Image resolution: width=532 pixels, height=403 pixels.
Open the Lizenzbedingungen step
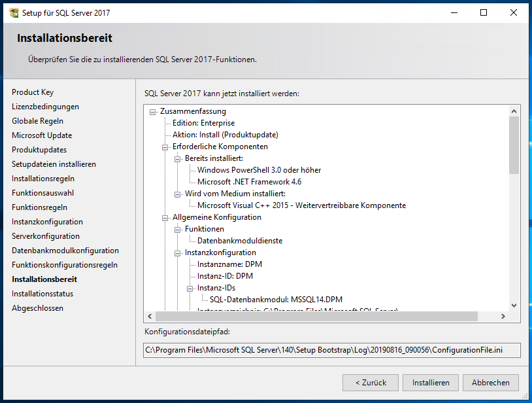tap(45, 107)
